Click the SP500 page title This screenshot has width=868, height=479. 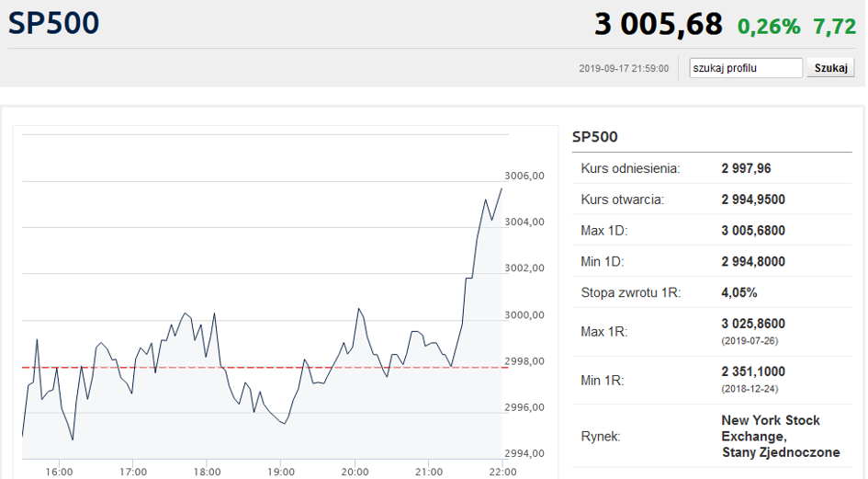(x=53, y=23)
